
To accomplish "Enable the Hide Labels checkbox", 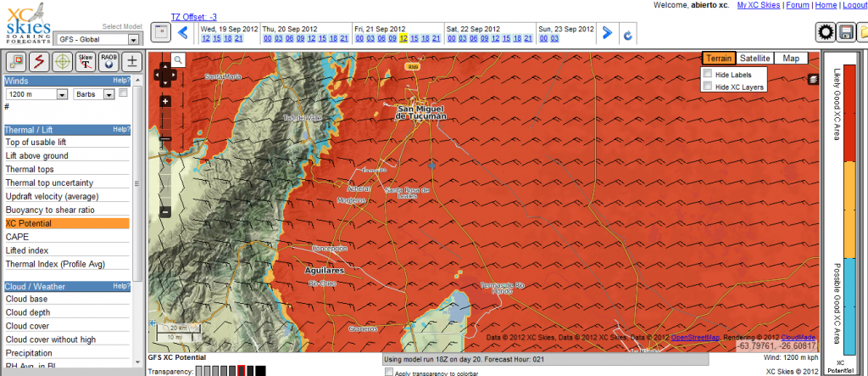I will 708,75.
